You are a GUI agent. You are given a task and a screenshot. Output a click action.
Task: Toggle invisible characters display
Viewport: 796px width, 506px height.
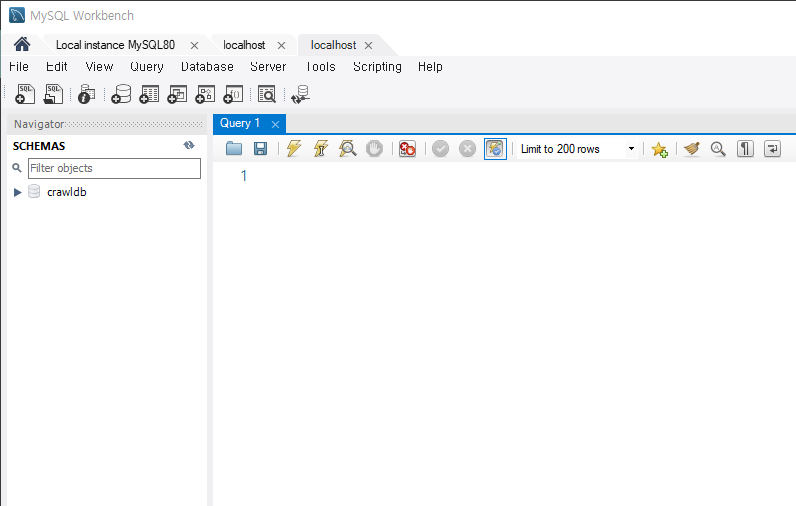(745, 149)
